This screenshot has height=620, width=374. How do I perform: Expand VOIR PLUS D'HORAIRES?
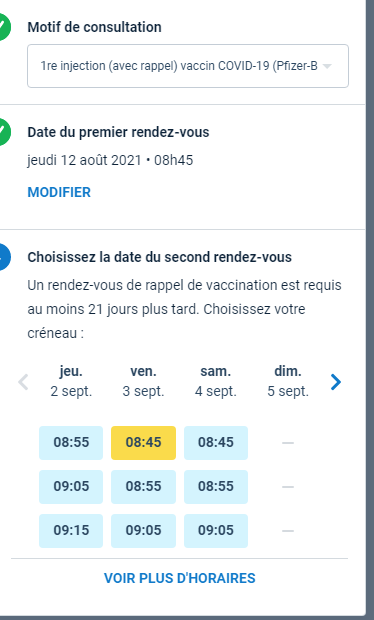click(179, 578)
